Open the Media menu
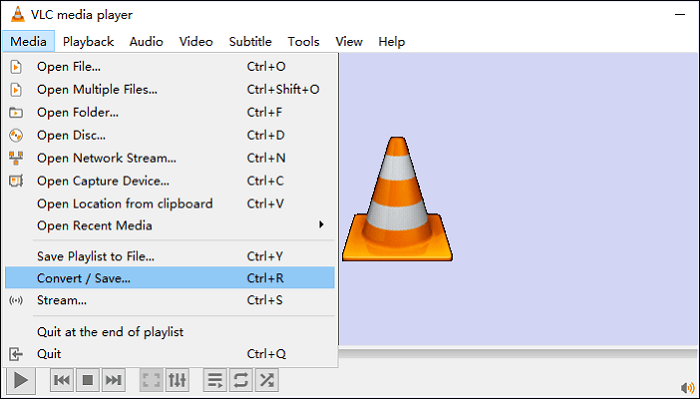Screen dimensions: 700x399 28,42
